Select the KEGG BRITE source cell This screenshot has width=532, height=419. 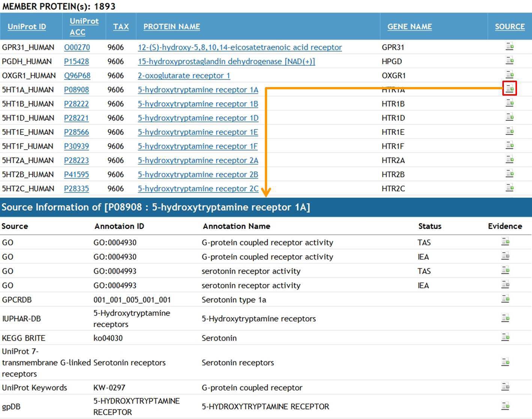click(23, 338)
